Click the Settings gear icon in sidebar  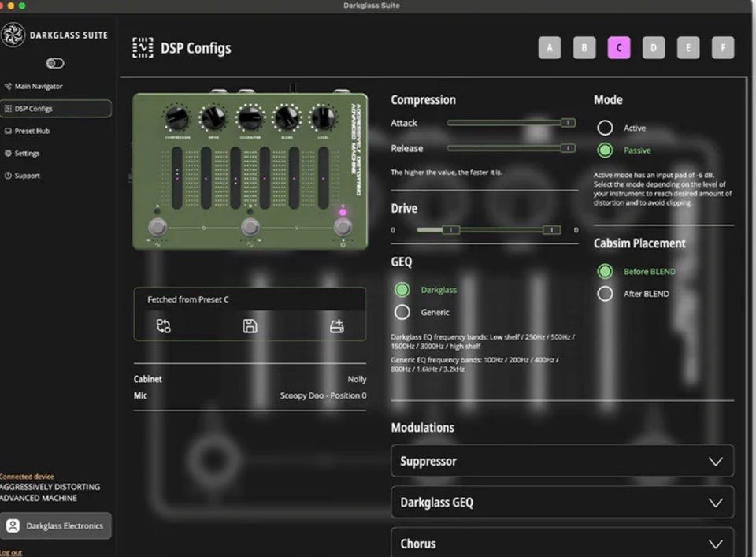pos(8,154)
